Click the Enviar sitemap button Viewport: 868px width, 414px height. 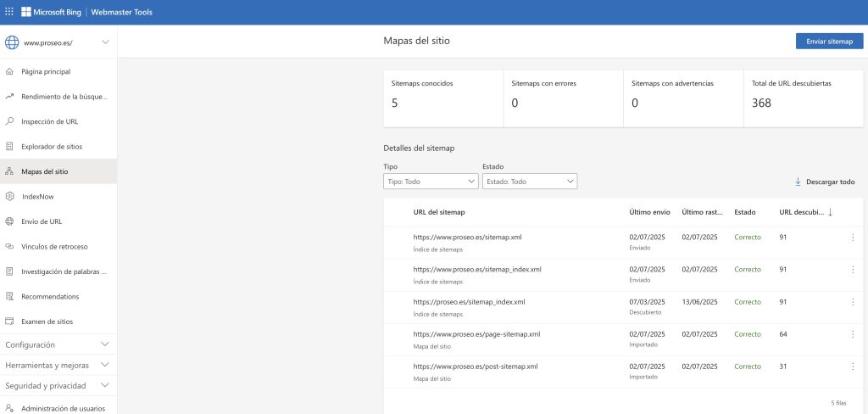coord(829,41)
